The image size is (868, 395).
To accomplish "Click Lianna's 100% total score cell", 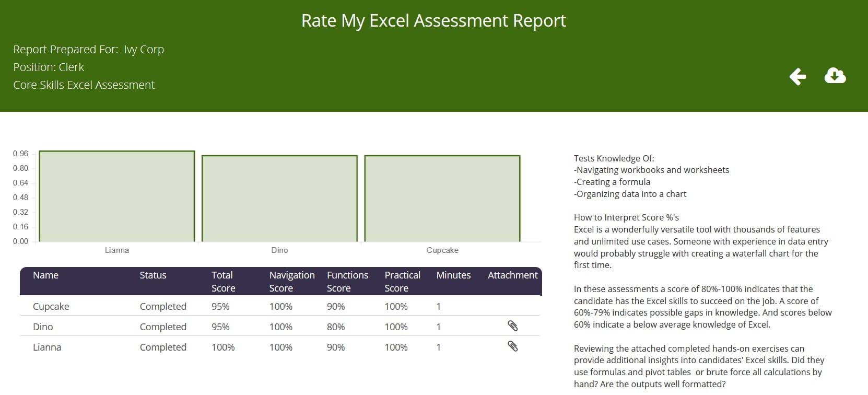I will [223, 347].
